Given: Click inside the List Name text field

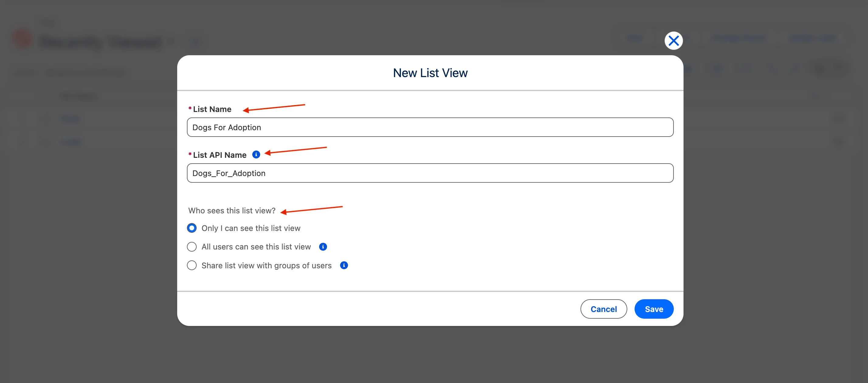Looking at the screenshot, I should [430, 127].
